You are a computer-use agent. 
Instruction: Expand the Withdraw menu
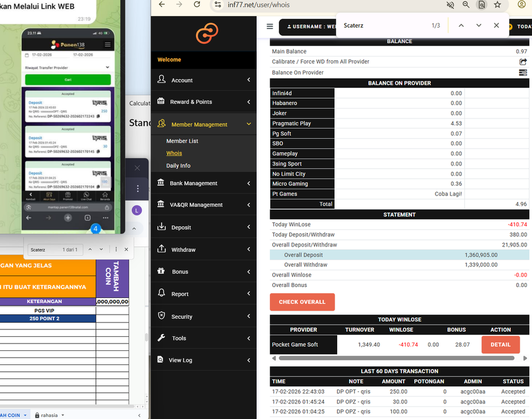pyautogui.click(x=204, y=249)
